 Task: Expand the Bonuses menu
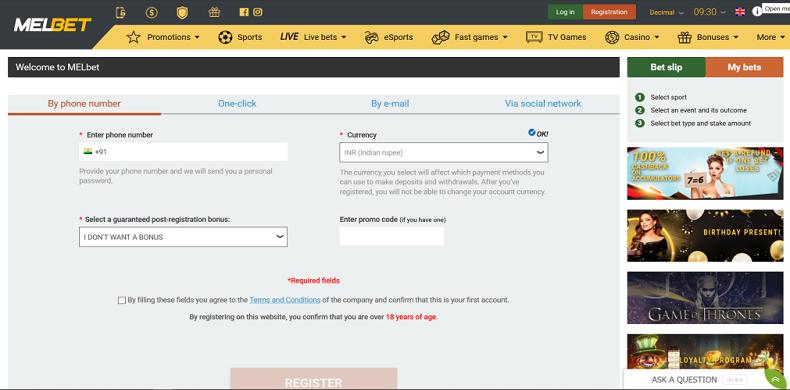[x=717, y=37]
